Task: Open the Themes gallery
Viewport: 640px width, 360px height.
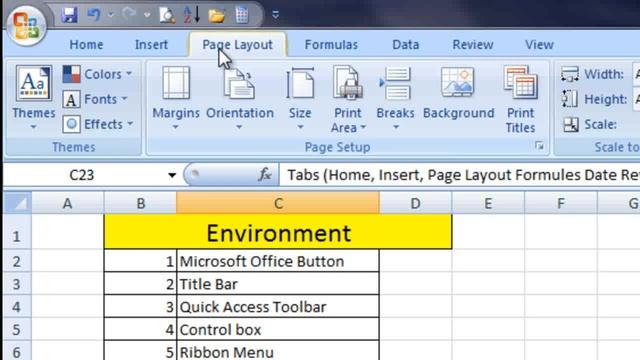Action: (x=33, y=98)
